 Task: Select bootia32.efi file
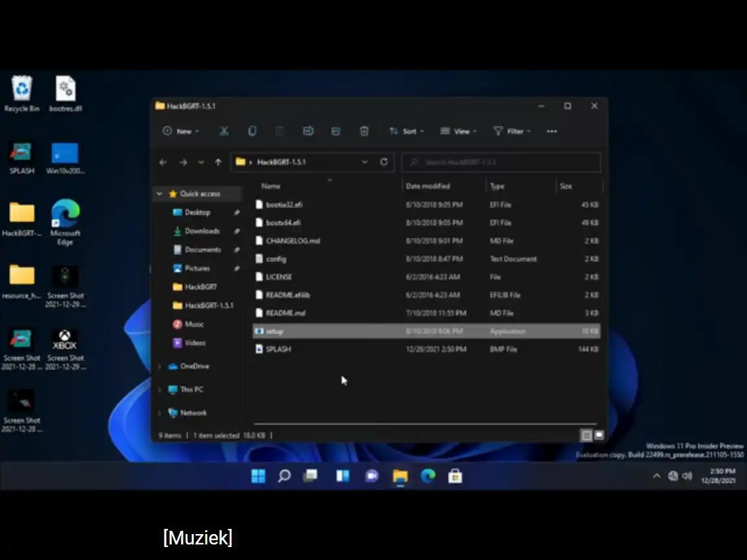[427, 205]
